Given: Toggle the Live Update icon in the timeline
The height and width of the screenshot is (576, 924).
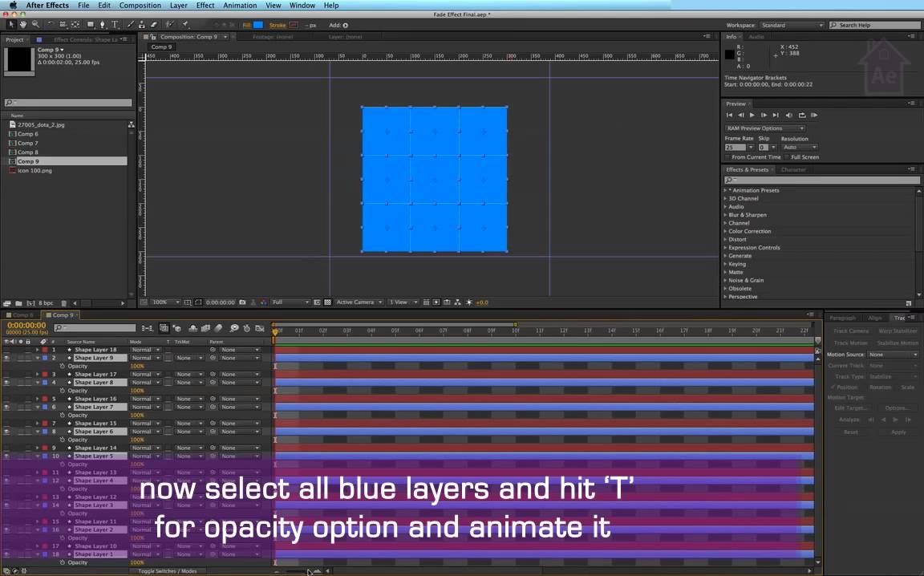Looking at the screenshot, I should tap(164, 328).
